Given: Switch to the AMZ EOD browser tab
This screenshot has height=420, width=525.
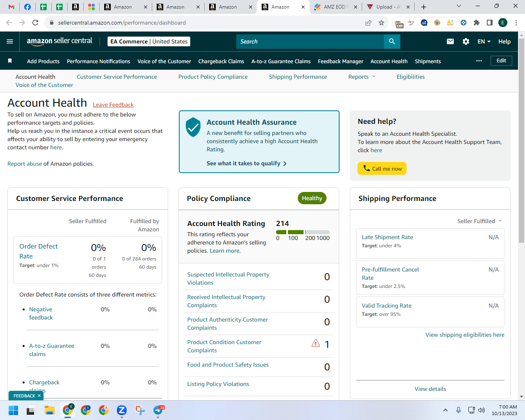Looking at the screenshot, I should click(x=335, y=7).
